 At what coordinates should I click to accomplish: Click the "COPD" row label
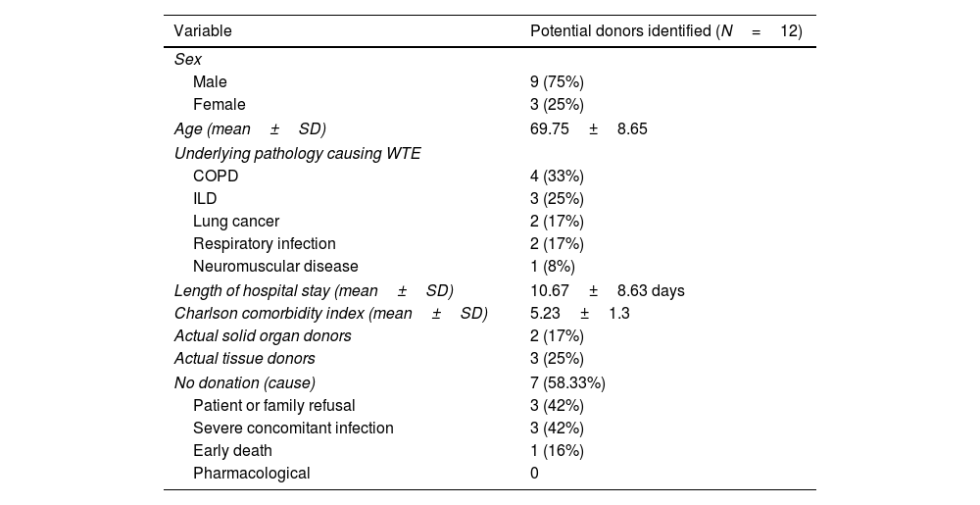pyautogui.click(x=216, y=177)
